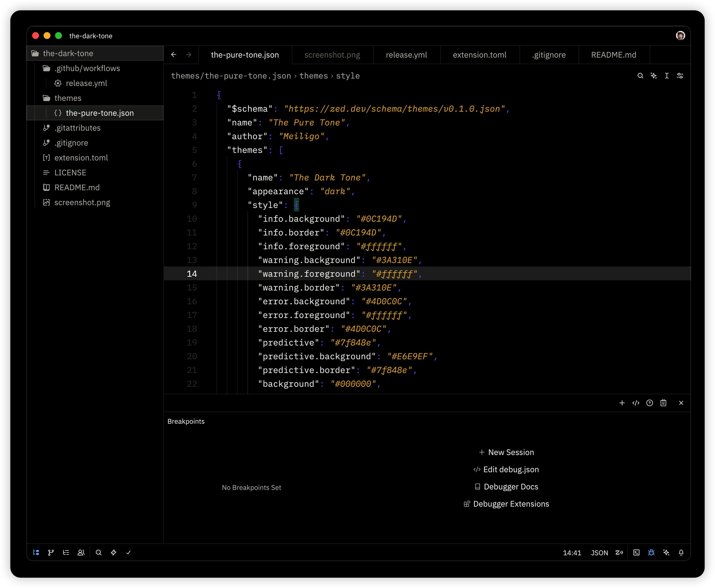715x588 pixels.
Task: Open the collaboration people icon
Action: pyautogui.click(x=81, y=552)
